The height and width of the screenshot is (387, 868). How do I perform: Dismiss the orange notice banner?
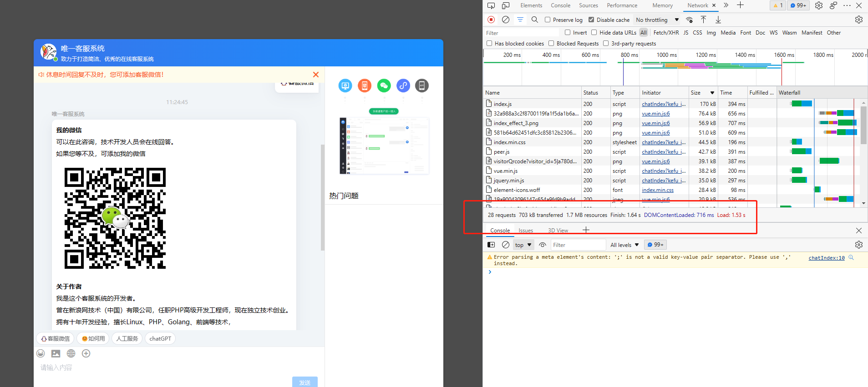316,75
